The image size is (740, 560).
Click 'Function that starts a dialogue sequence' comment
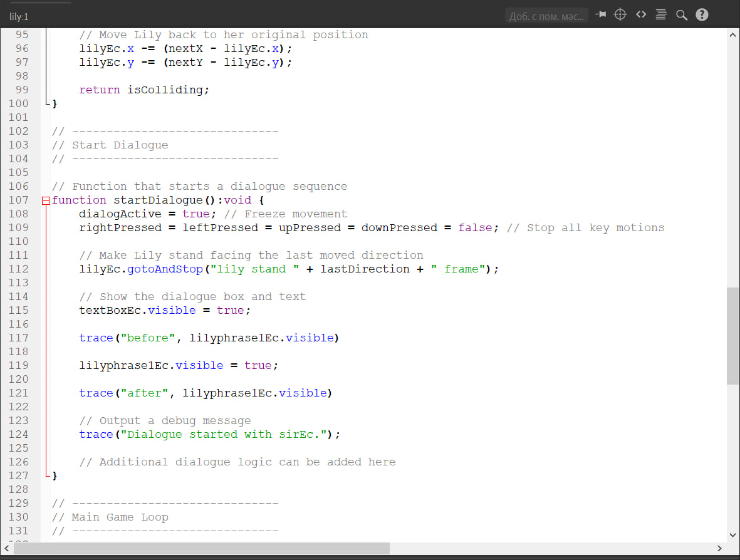[x=209, y=186]
